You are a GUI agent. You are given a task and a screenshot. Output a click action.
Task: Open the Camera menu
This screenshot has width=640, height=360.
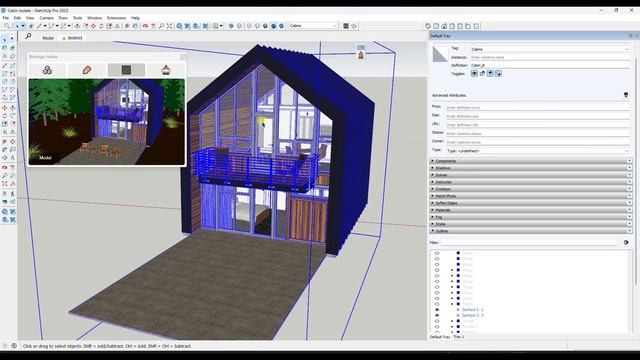click(46, 18)
